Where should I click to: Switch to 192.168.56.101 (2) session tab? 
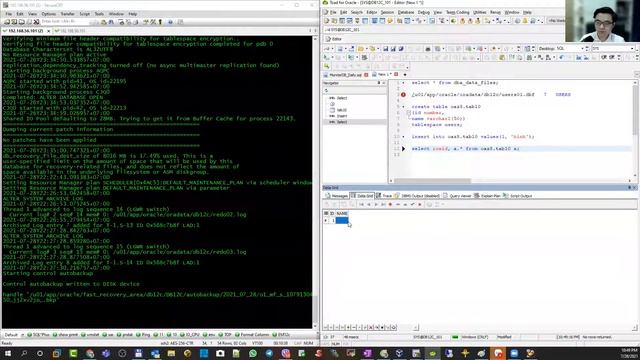(x=25, y=31)
